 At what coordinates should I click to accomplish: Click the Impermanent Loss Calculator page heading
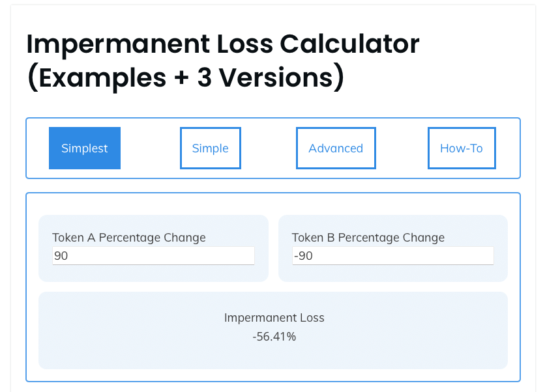(223, 44)
